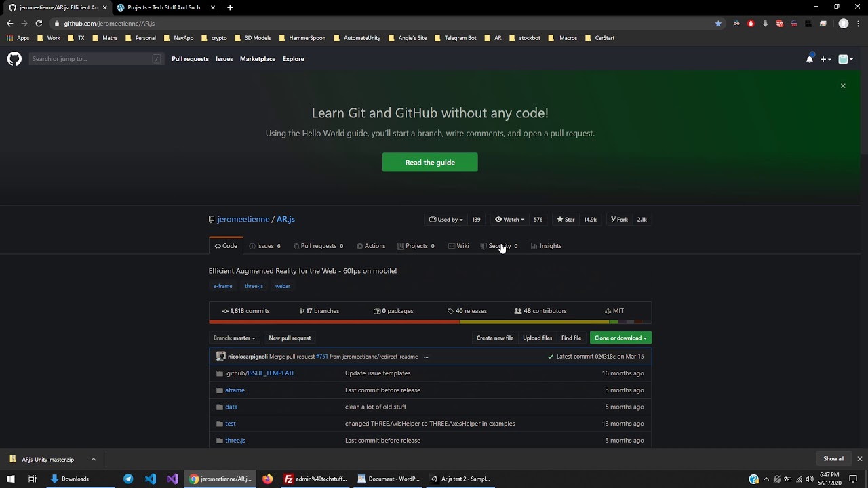Screen dimensions: 868x488
Task: Dismiss the Learn Git banner with X
Action: tap(843, 86)
